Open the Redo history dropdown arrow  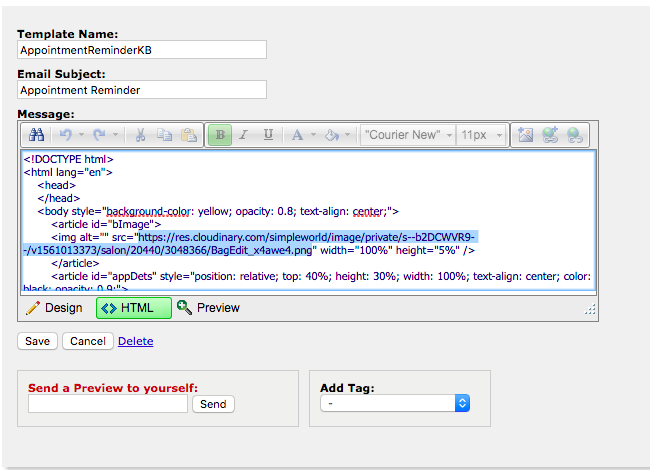tap(115, 135)
